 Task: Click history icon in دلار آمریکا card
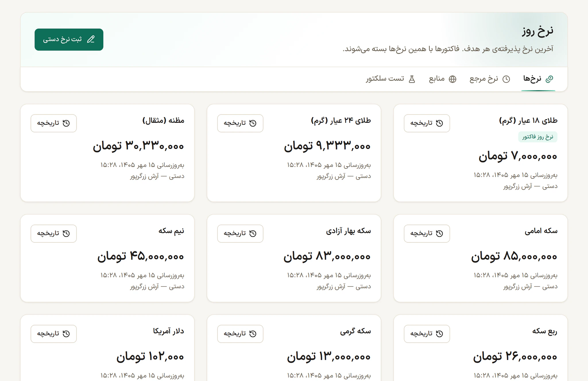click(x=66, y=334)
